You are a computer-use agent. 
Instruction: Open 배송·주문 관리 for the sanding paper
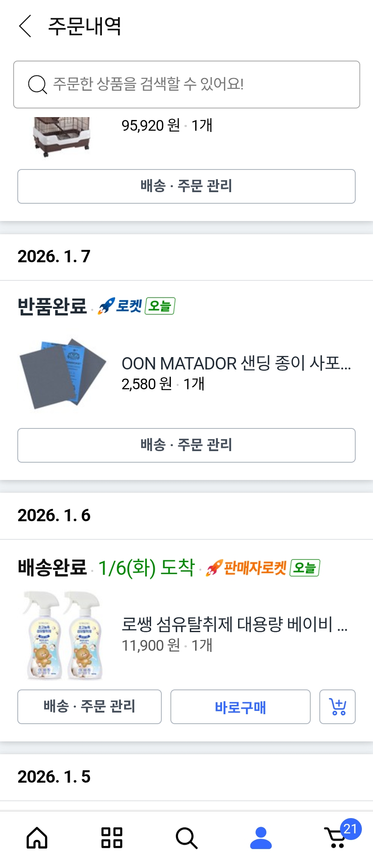coord(186,445)
